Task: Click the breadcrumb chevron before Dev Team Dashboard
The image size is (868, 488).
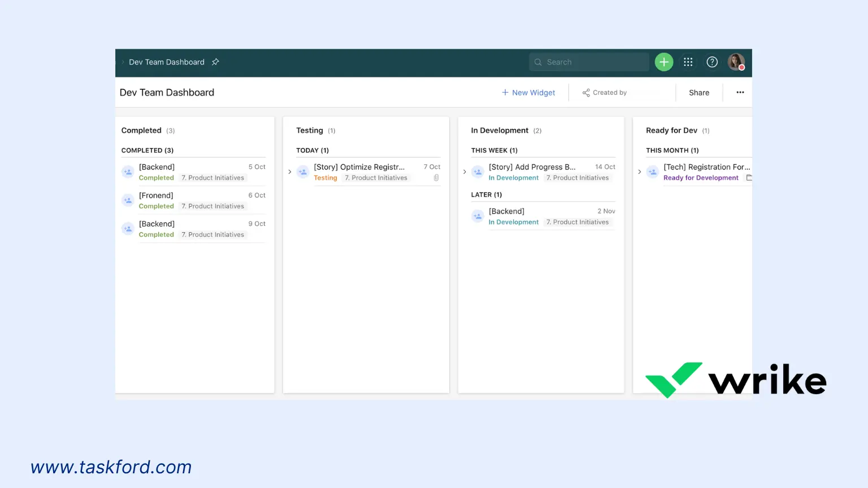Action: tap(122, 62)
